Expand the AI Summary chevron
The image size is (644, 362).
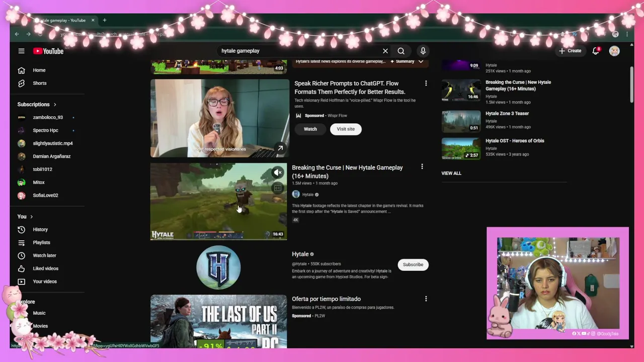[421, 61]
